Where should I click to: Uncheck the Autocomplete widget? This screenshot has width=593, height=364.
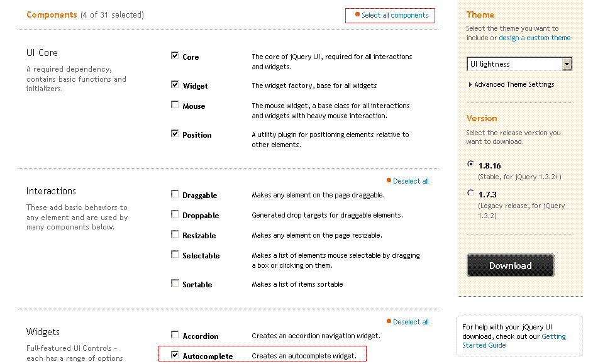click(x=175, y=354)
